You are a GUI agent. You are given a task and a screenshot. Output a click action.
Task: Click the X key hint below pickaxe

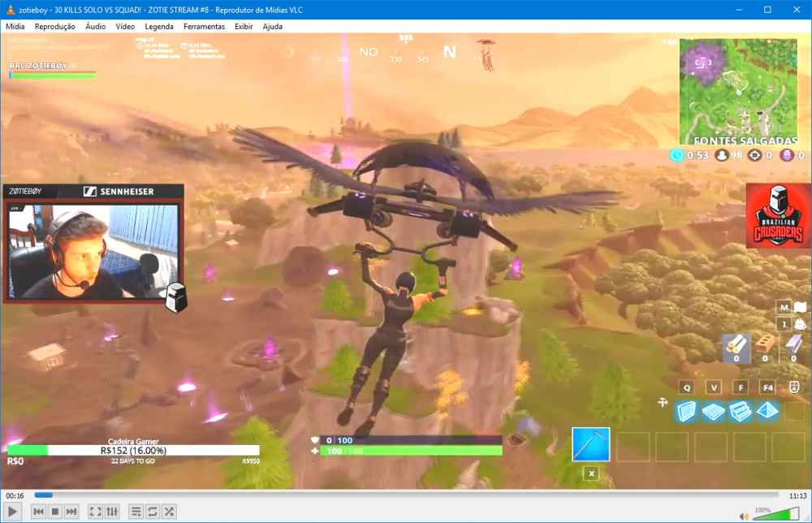(591, 473)
